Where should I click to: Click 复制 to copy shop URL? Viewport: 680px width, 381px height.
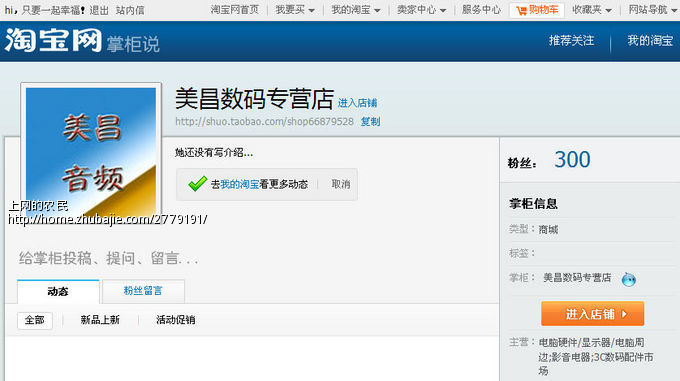[x=370, y=122]
